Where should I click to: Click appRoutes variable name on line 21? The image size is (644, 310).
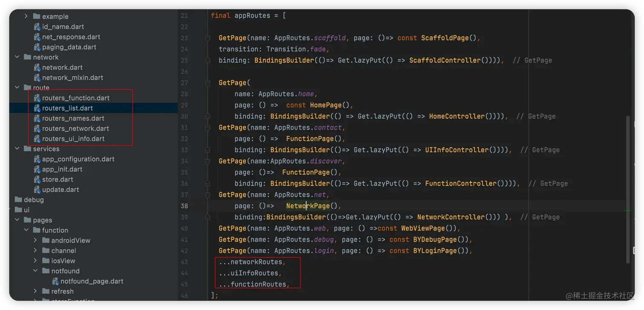252,16
